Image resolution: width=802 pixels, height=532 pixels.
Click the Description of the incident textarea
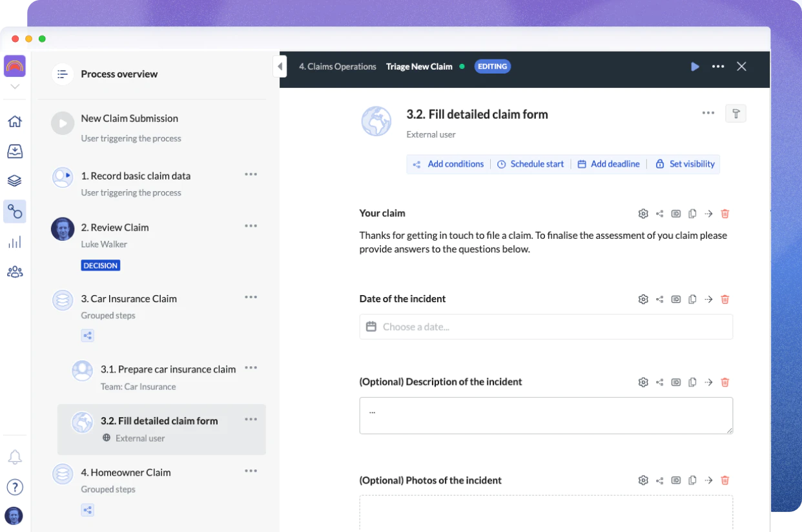tap(546, 415)
